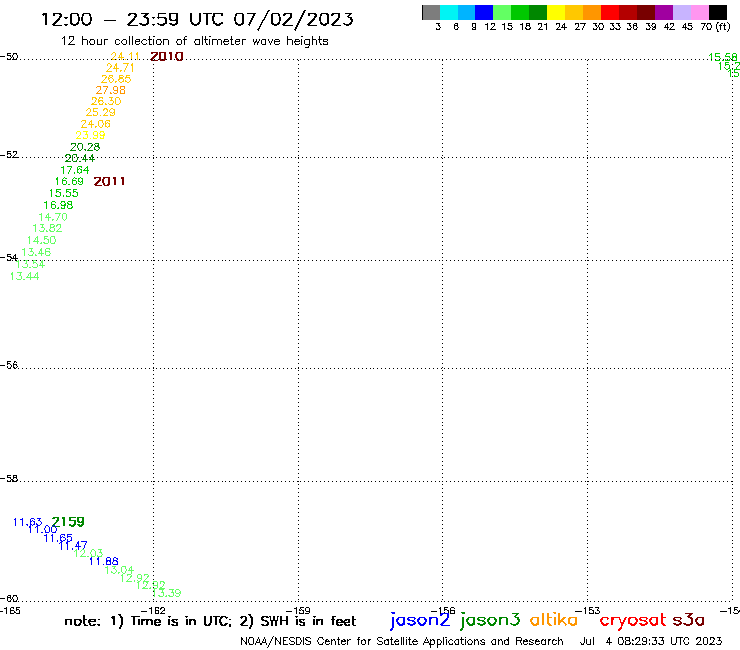Click the wave height value '13.44'
740x650 pixels.
point(25,276)
